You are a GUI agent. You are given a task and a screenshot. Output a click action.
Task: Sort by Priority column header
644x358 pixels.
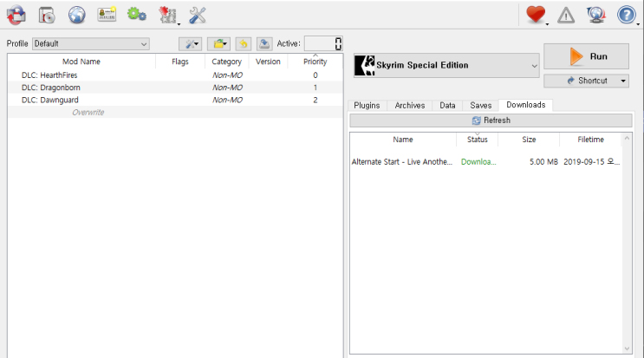coord(315,62)
